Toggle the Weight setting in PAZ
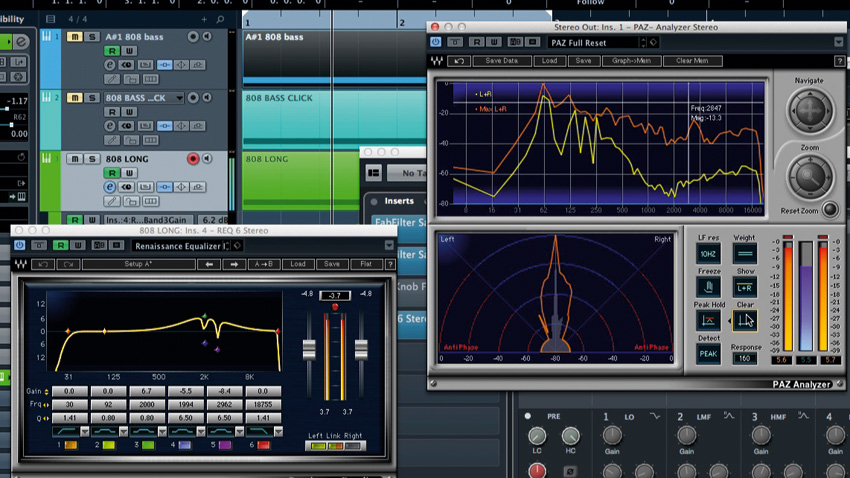This screenshot has width=850, height=478. click(744, 253)
